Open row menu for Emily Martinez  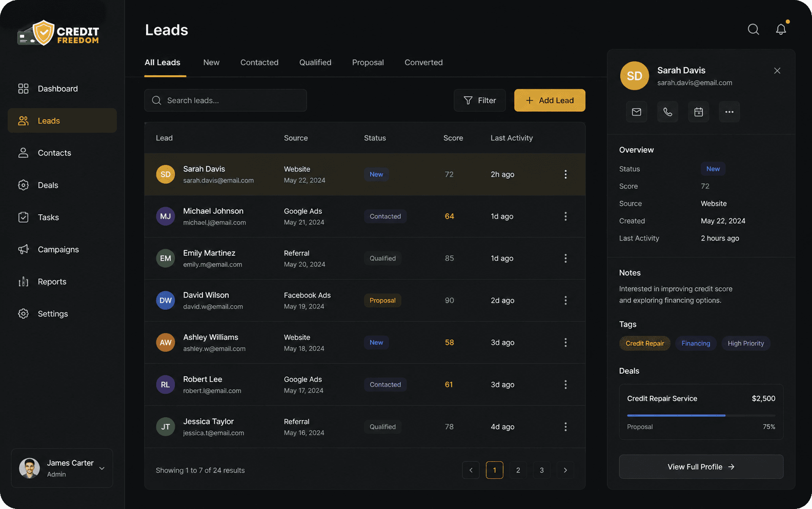click(x=565, y=258)
